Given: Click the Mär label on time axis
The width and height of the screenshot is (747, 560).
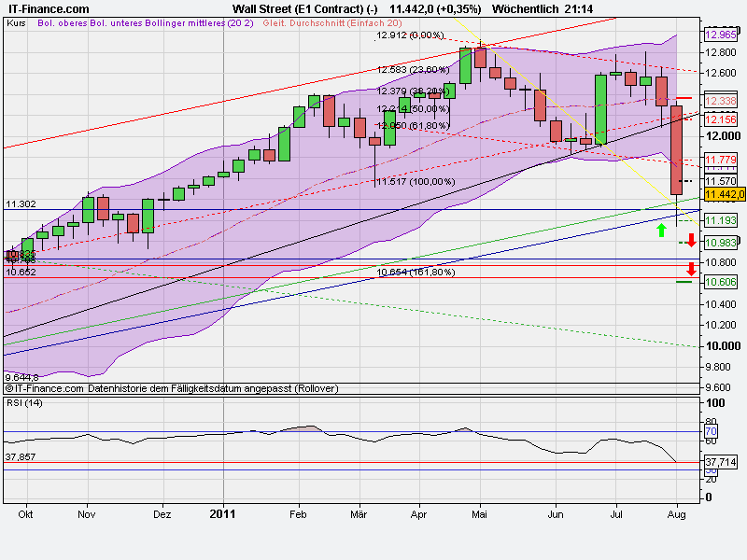Looking at the screenshot, I should coord(359,515).
